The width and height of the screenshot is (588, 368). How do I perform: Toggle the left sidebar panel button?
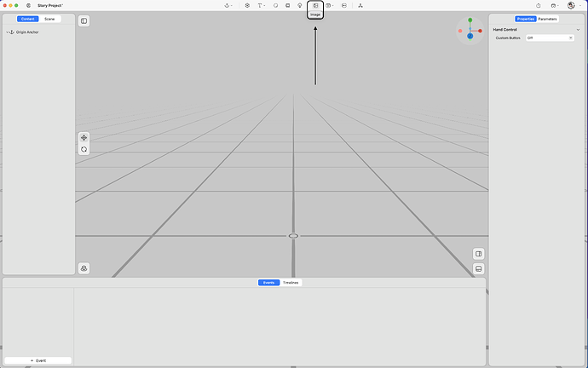click(84, 21)
